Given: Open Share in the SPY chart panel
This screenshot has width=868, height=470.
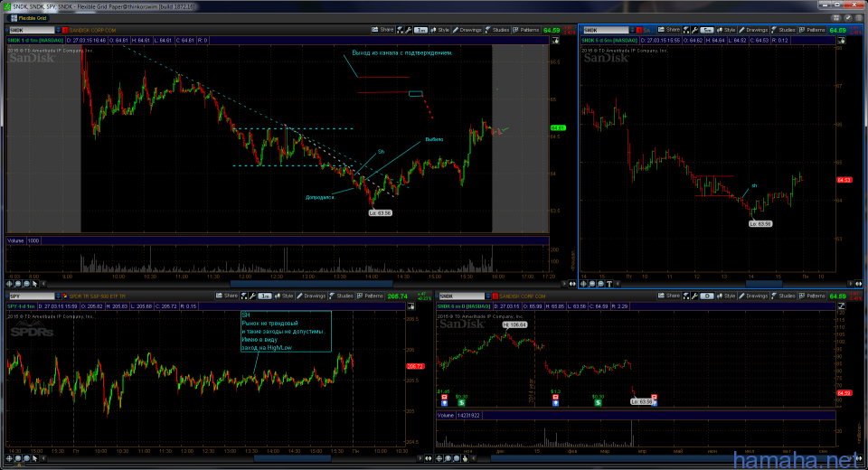Looking at the screenshot, I should tap(227, 296).
